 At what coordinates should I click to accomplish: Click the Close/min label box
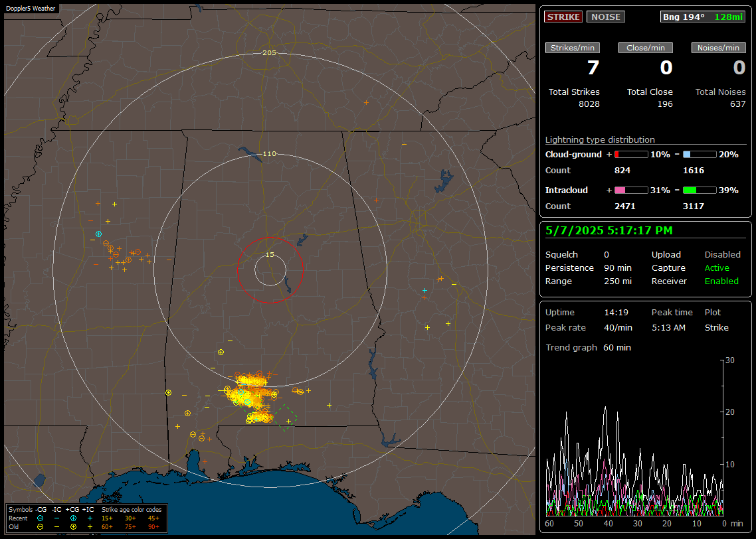pyautogui.click(x=646, y=48)
